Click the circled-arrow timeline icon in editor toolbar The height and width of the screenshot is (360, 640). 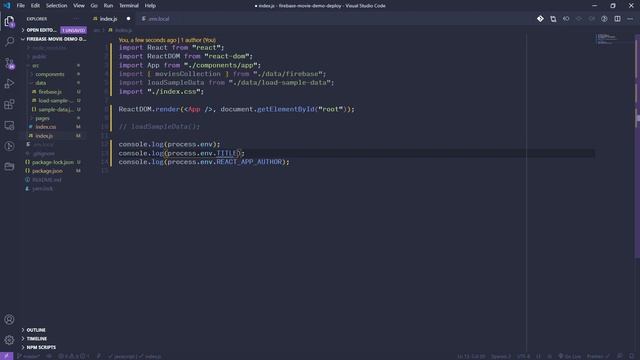click(x=604, y=19)
